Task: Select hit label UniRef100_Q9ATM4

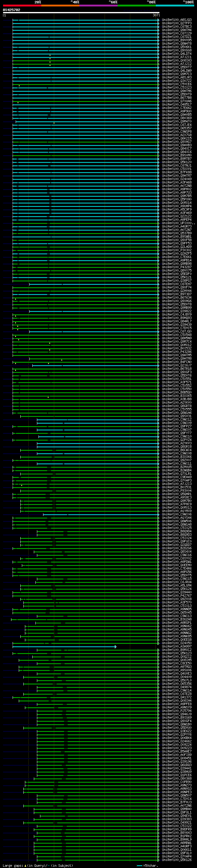Action: (x=177, y=30)
